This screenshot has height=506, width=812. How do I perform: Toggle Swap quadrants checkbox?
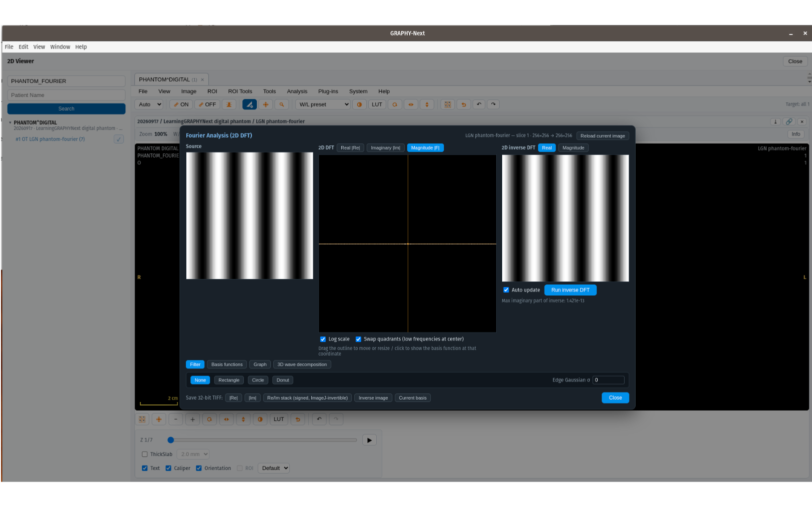358,339
